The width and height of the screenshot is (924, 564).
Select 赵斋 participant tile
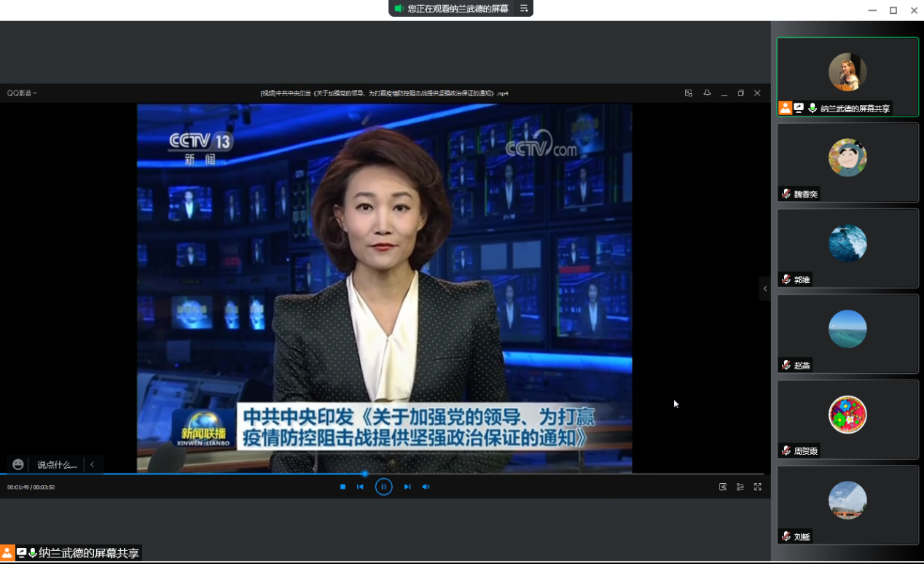[847, 334]
